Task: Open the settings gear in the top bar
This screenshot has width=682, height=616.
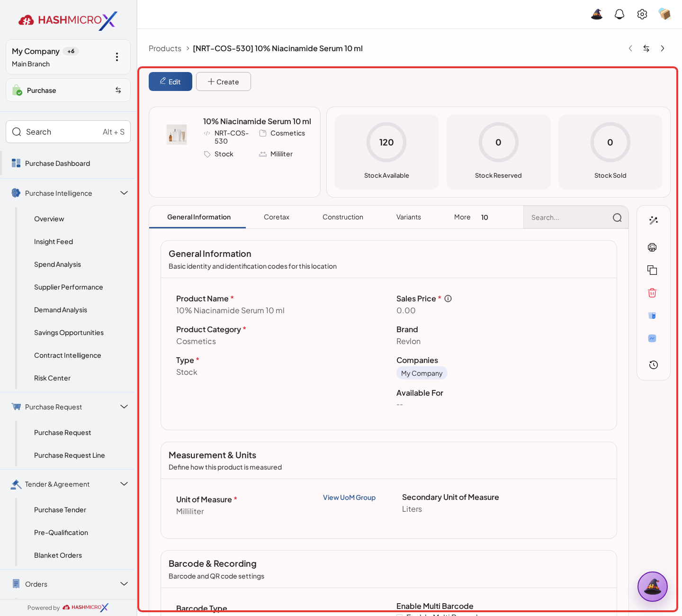Action: click(642, 14)
